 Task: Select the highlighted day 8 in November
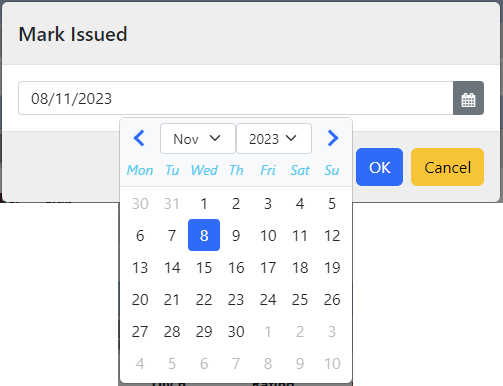(204, 235)
